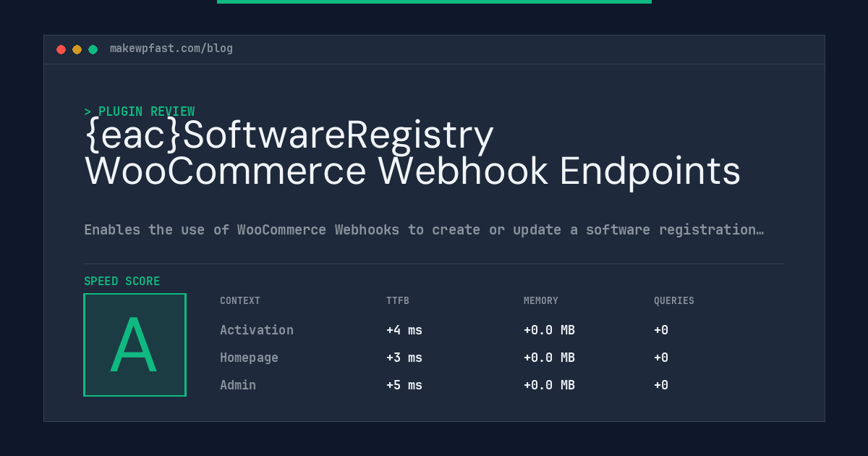Click the 'SPEED SCORE' label
Screen dimensions: 868x456
122,282
